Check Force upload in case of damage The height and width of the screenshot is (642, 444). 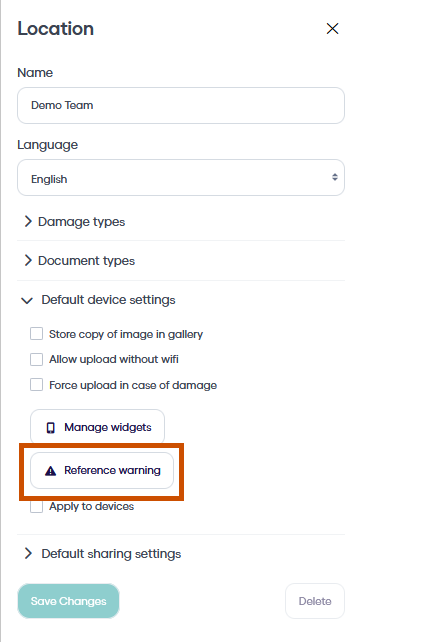pyautogui.click(x=36, y=385)
